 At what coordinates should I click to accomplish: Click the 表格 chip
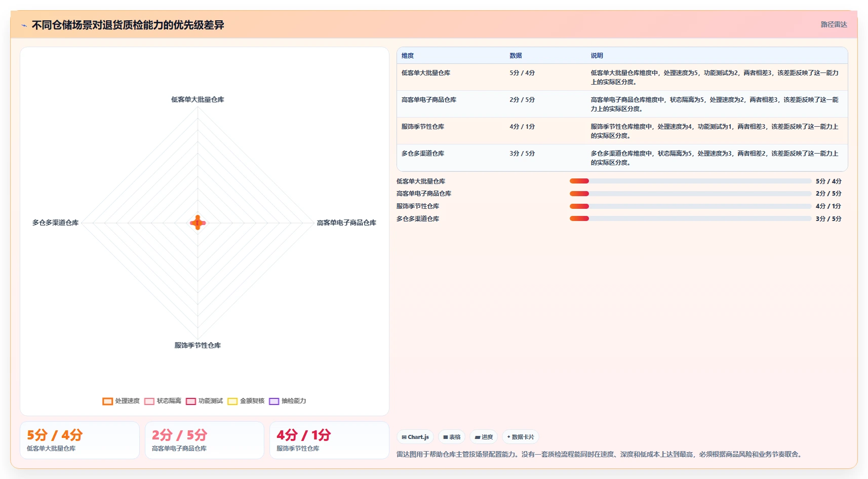tap(452, 437)
